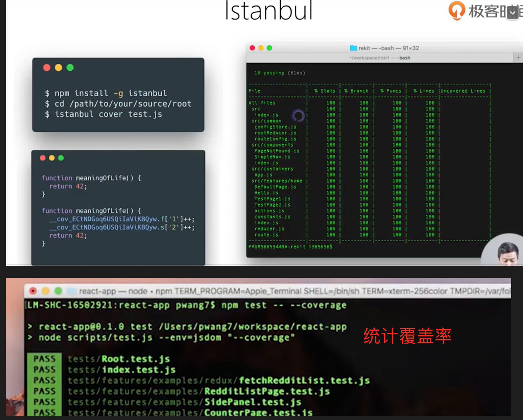The image size is (523, 420).
Task: Click '18 passing (61ms)' in rekit terminal
Action: pos(280,73)
